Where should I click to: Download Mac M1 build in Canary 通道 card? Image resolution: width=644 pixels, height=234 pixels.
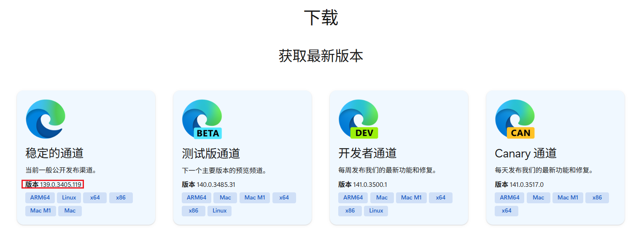point(568,198)
